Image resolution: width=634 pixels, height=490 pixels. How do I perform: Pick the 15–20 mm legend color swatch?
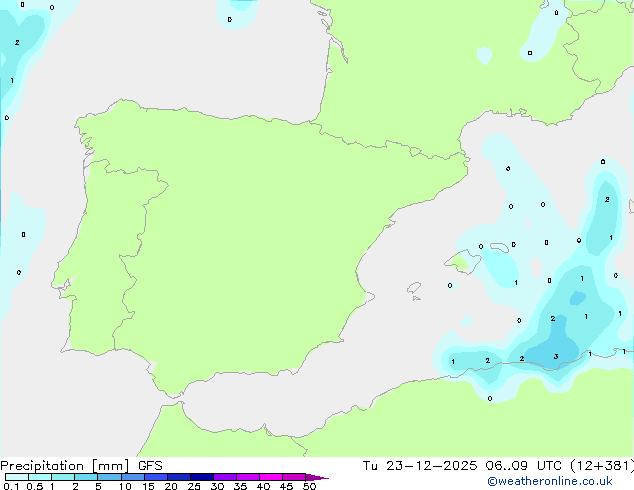tap(156, 477)
